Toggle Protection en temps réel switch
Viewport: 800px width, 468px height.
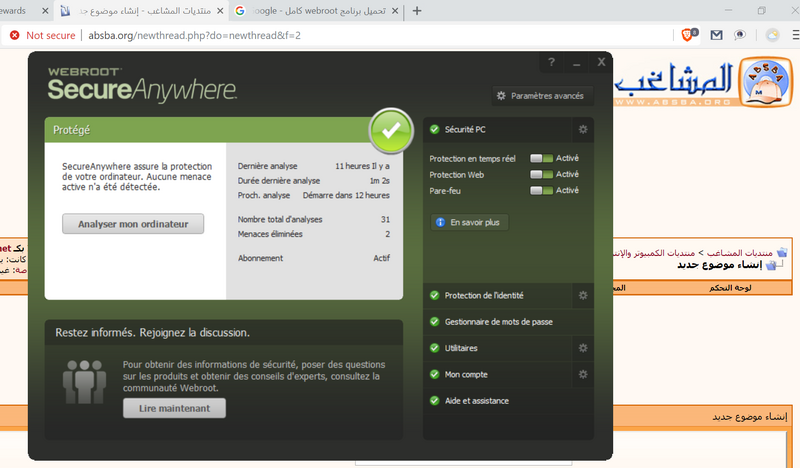pos(541,159)
